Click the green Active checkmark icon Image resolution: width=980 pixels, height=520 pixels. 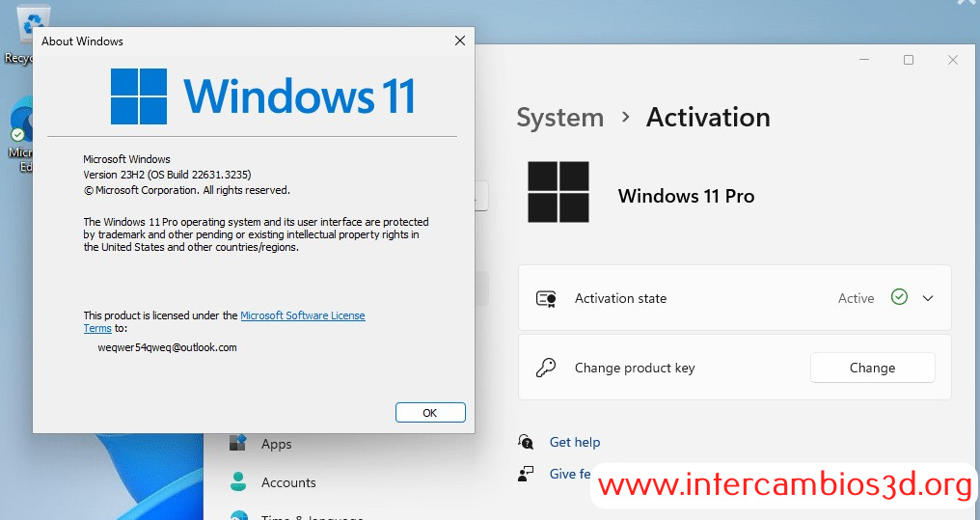899,297
